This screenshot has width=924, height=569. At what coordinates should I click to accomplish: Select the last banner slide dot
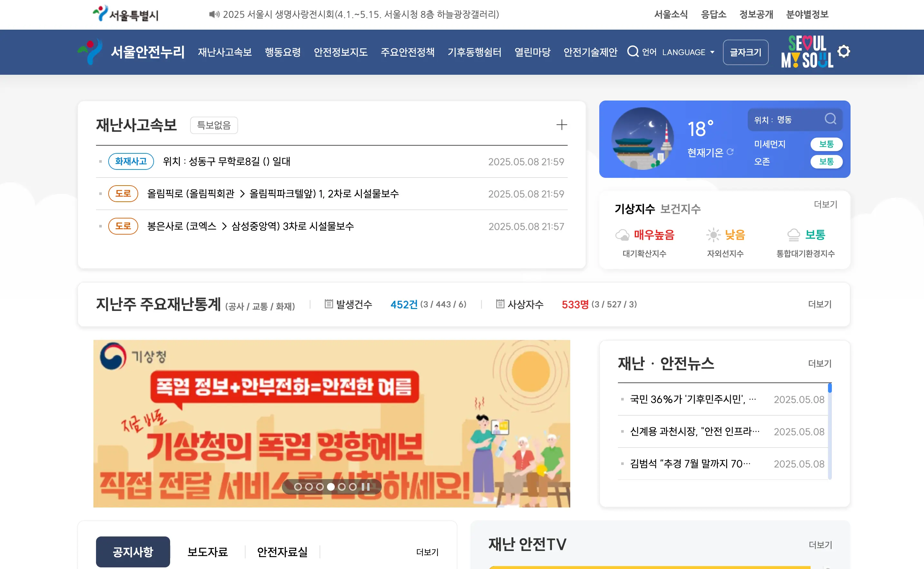[x=352, y=487]
